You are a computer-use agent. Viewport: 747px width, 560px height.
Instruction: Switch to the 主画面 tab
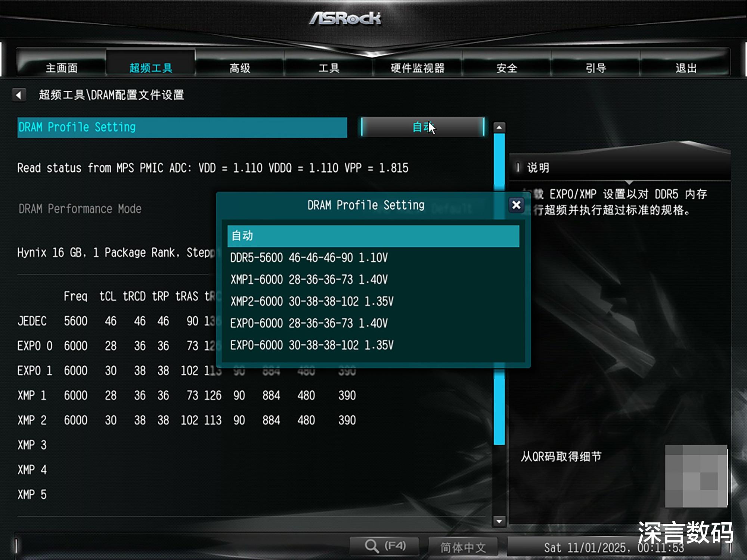pyautogui.click(x=62, y=68)
